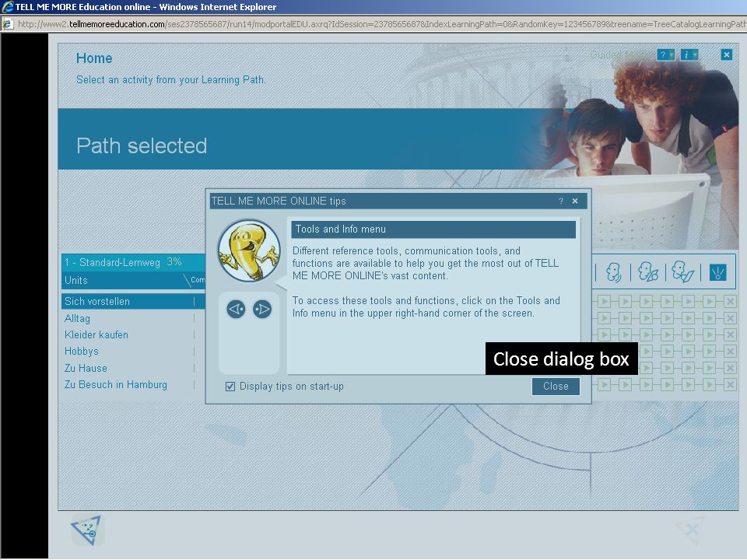
Task: Click the Close button in tips dialog
Action: [556, 387]
